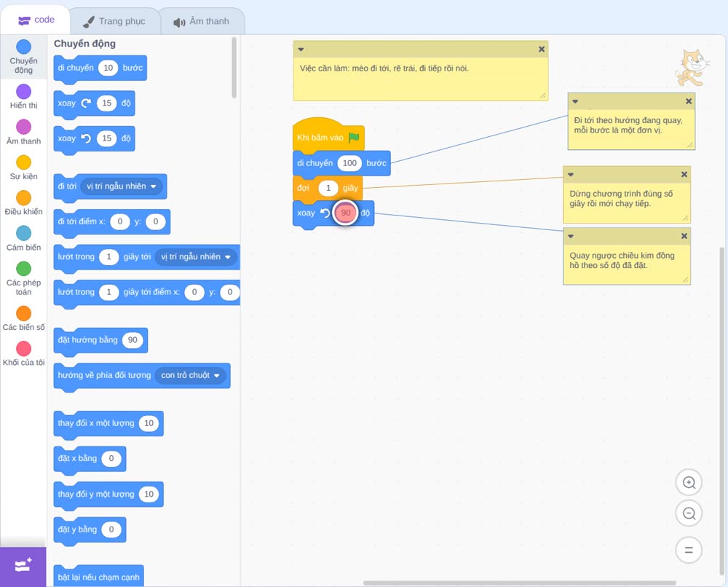
Task: Collapse the 'Dừng chương trình' comment
Action: (x=571, y=175)
